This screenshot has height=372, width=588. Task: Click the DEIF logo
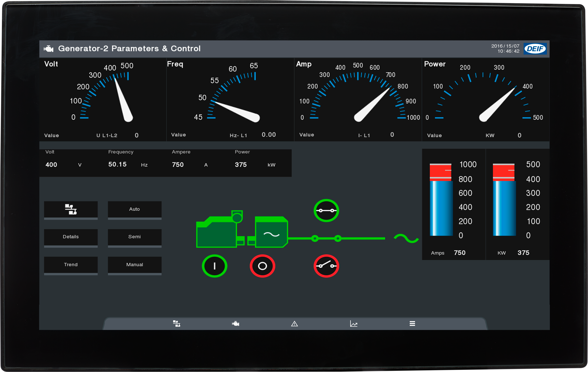[x=535, y=49]
